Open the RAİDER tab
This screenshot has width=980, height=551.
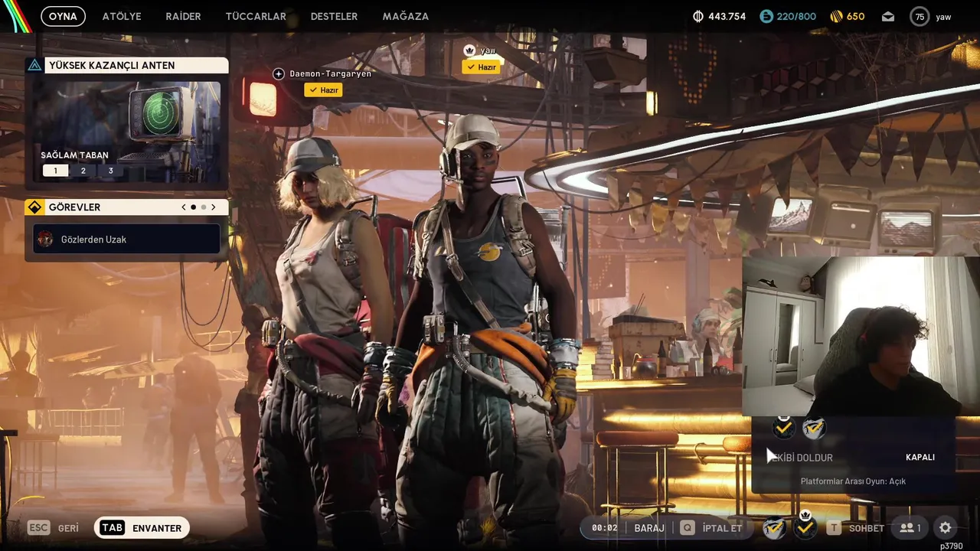pyautogui.click(x=183, y=16)
